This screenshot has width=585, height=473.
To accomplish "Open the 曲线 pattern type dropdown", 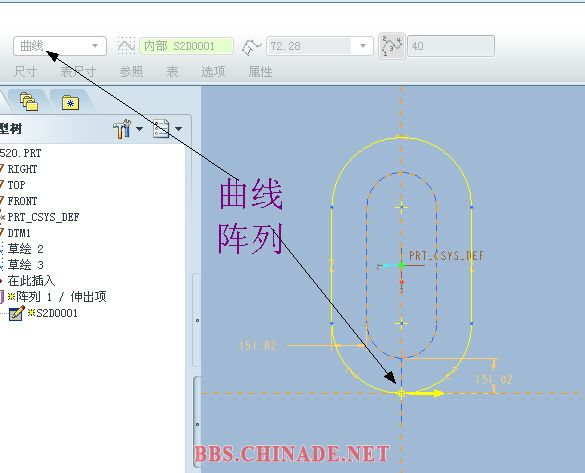I will point(60,46).
